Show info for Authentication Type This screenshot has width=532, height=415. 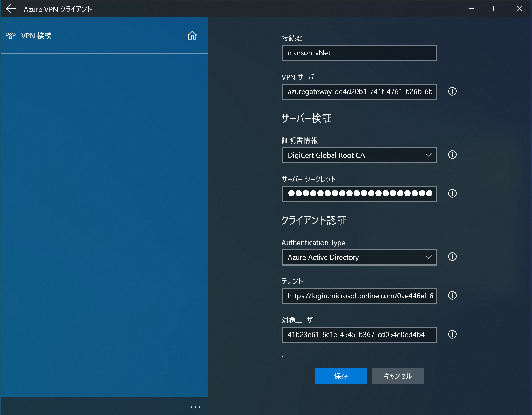coord(452,257)
